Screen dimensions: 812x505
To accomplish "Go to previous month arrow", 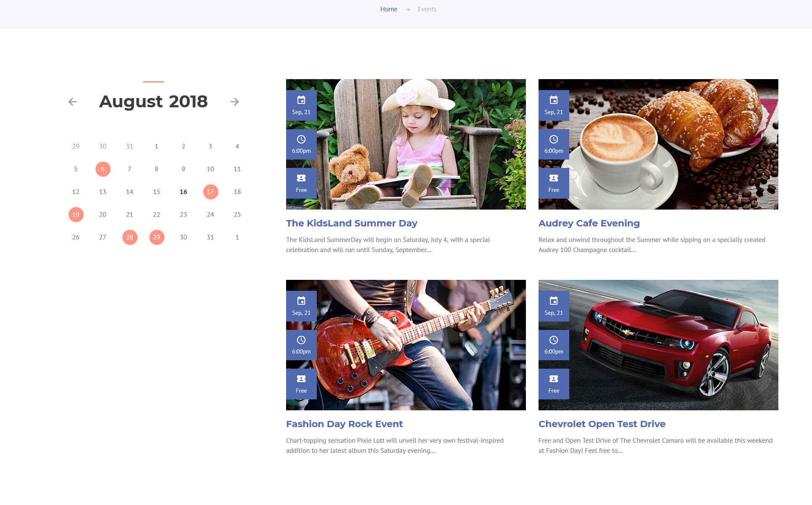I will [72, 102].
